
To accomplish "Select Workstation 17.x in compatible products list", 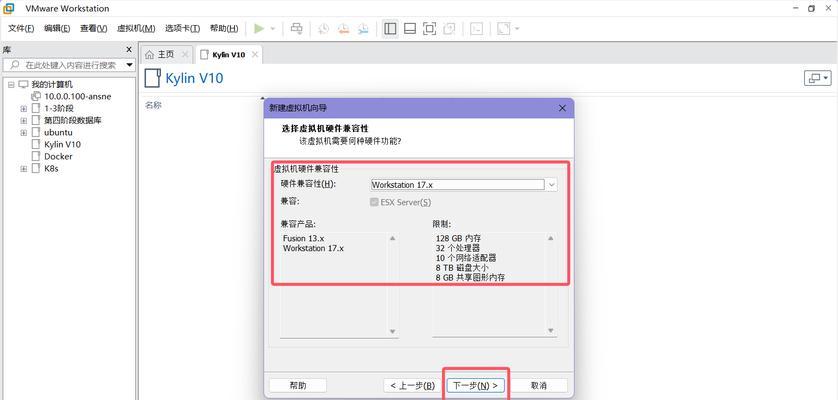I will pyautogui.click(x=313, y=249).
